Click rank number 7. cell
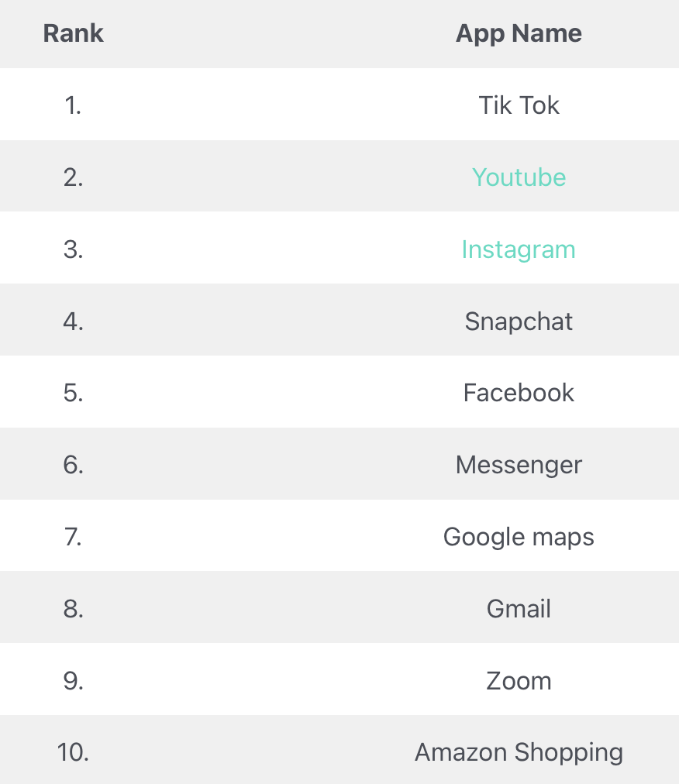 click(x=73, y=537)
